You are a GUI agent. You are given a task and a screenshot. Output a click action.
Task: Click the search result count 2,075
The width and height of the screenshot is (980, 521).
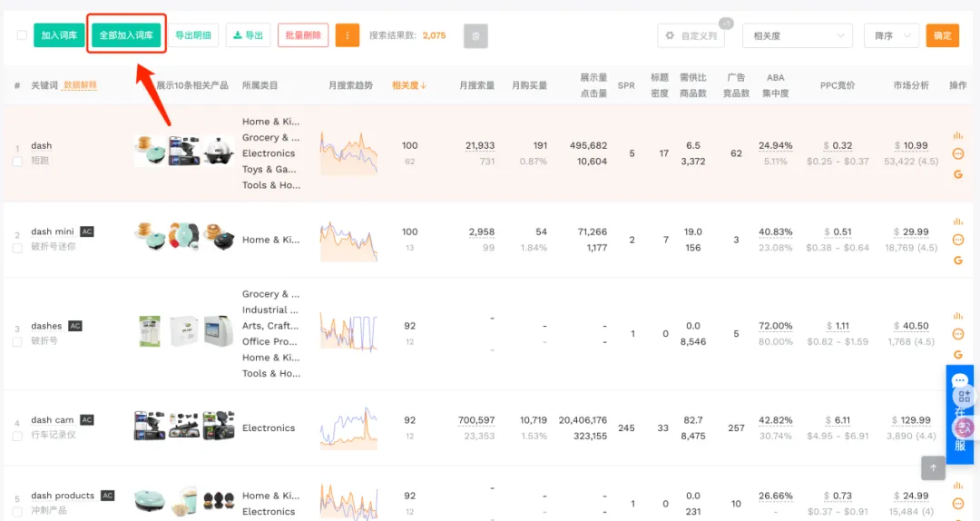pyautogui.click(x=434, y=35)
